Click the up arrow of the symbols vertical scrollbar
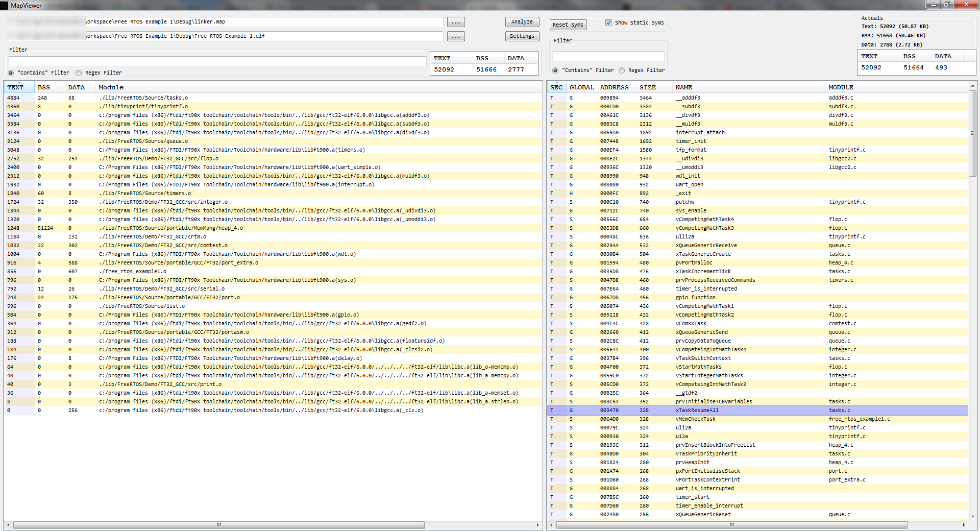Image resolution: width=980 pixels, height=531 pixels. pyautogui.click(x=973, y=86)
